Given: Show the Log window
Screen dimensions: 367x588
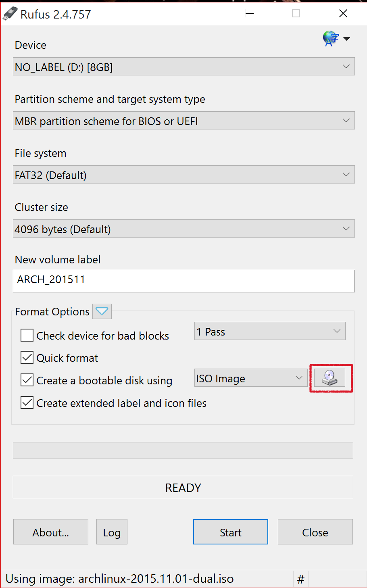Looking at the screenshot, I should (x=112, y=532).
